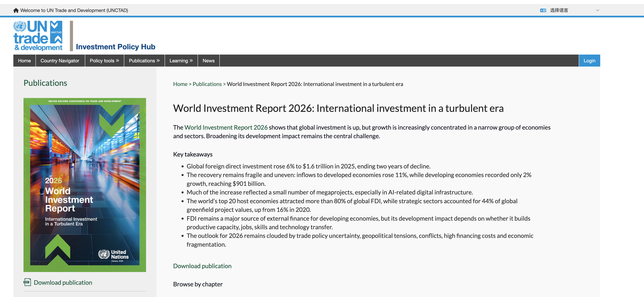Click the bullet about FDI as external finance
The width and height of the screenshot is (644, 297).
[x=359, y=223]
